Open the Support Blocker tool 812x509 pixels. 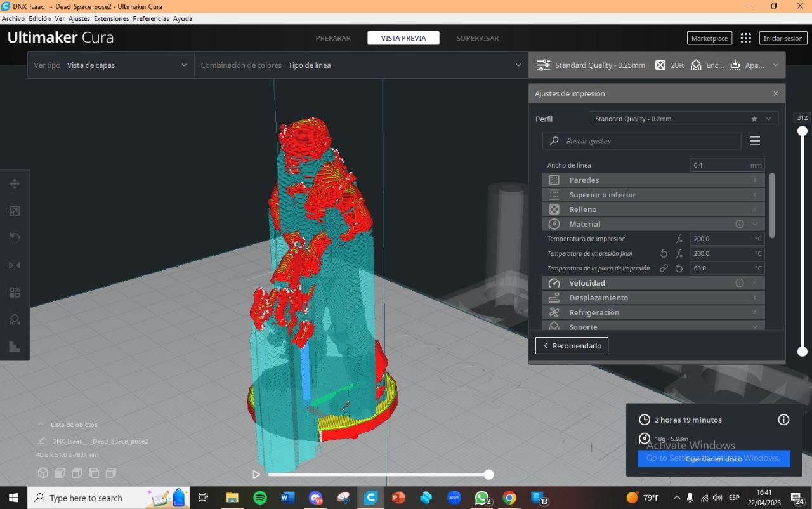coord(15,319)
